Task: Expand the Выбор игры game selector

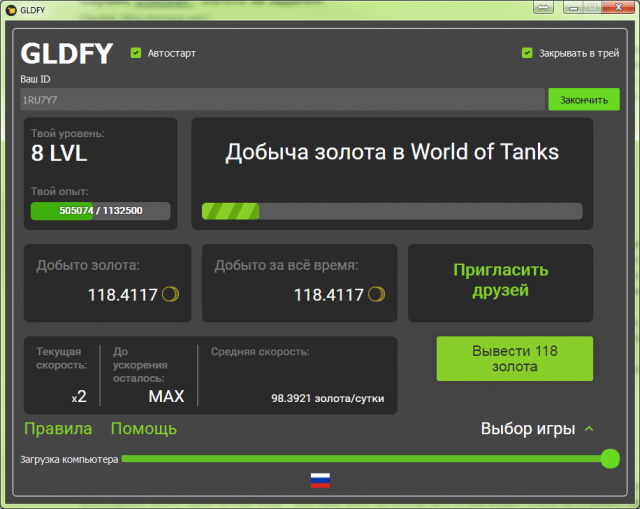Action: [x=537, y=429]
